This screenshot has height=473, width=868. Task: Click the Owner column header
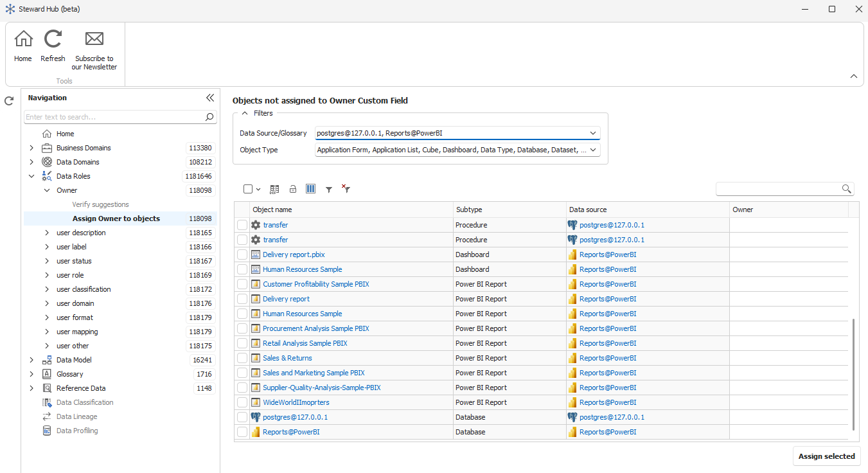point(789,210)
